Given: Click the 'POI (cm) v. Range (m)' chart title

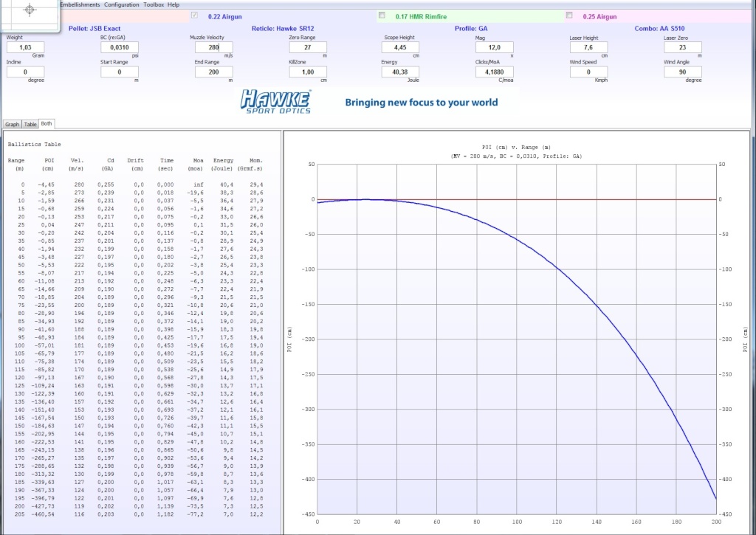Looking at the screenshot, I should [516, 148].
